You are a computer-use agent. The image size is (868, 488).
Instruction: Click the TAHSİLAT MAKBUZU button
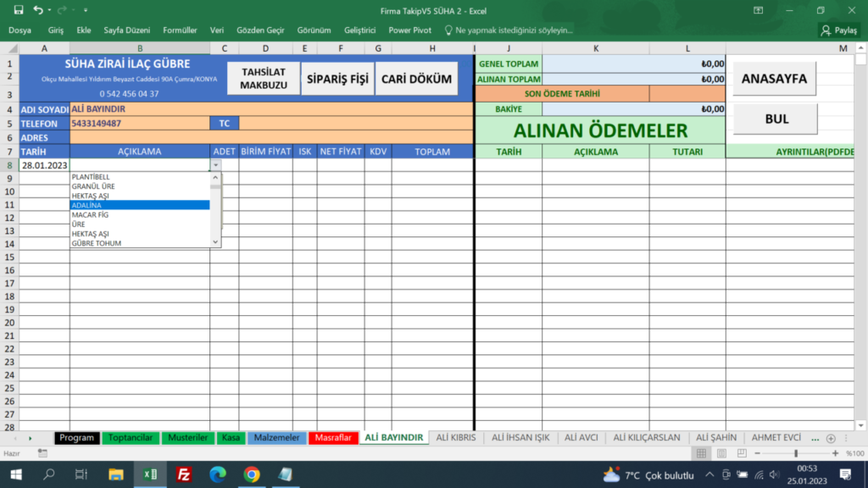(x=264, y=78)
